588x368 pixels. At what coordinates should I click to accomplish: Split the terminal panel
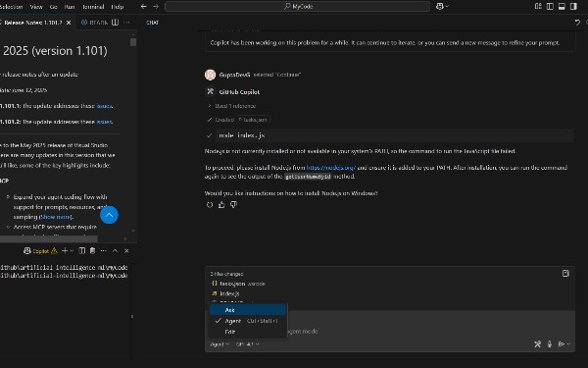point(82,250)
